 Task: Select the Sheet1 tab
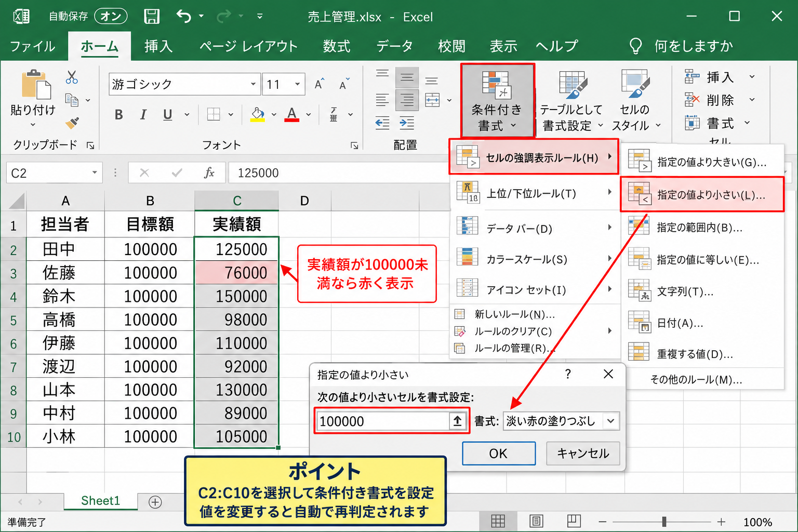(100, 501)
